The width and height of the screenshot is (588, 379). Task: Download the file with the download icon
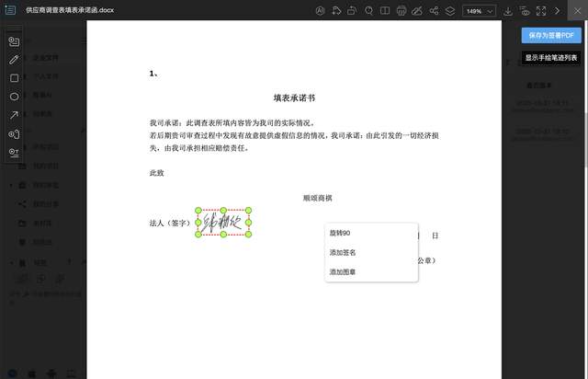tap(508, 11)
